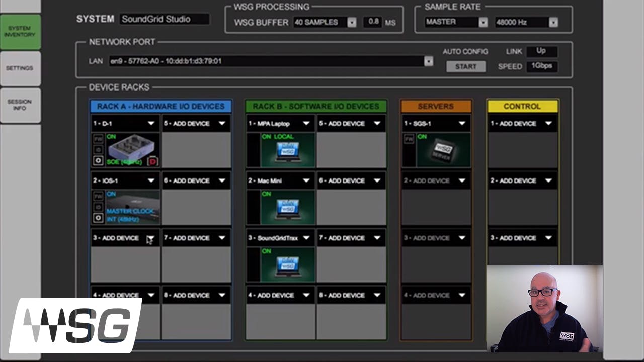Switch to the SETTINGS tab
644x362 pixels.
pos(20,68)
